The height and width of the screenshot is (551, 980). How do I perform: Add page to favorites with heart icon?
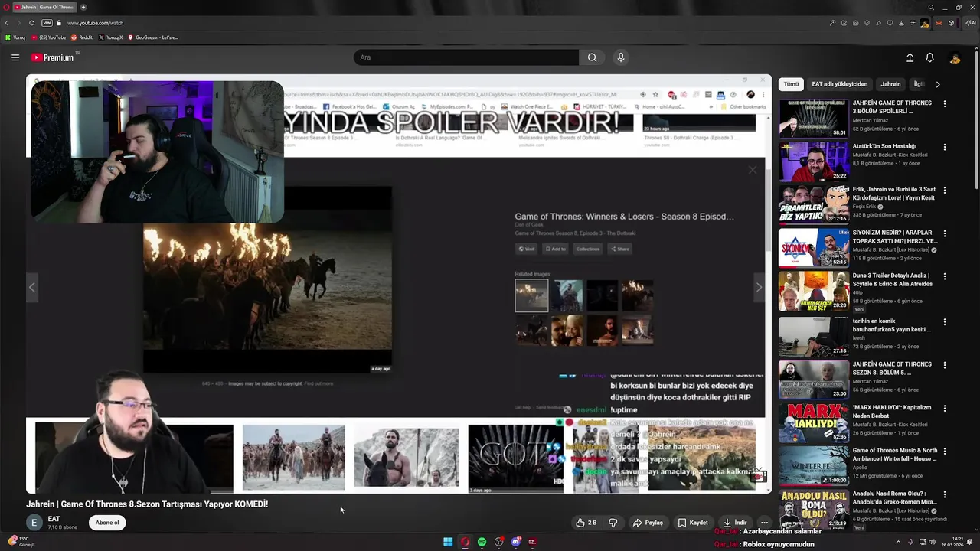click(x=890, y=23)
